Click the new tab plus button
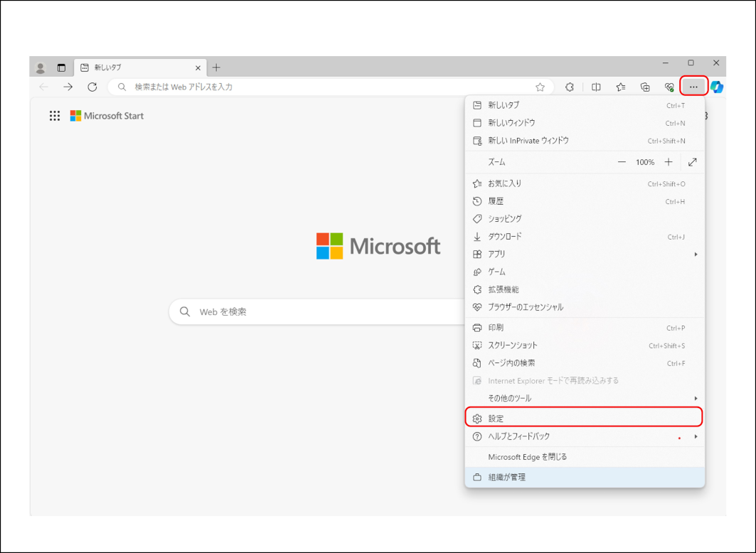756x553 pixels. tap(216, 68)
